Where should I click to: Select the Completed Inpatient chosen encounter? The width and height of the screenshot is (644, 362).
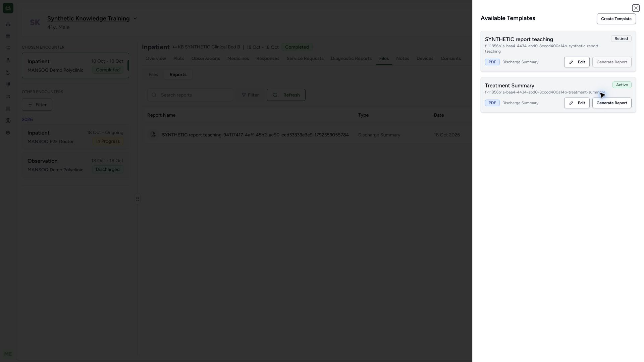coord(75,65)
